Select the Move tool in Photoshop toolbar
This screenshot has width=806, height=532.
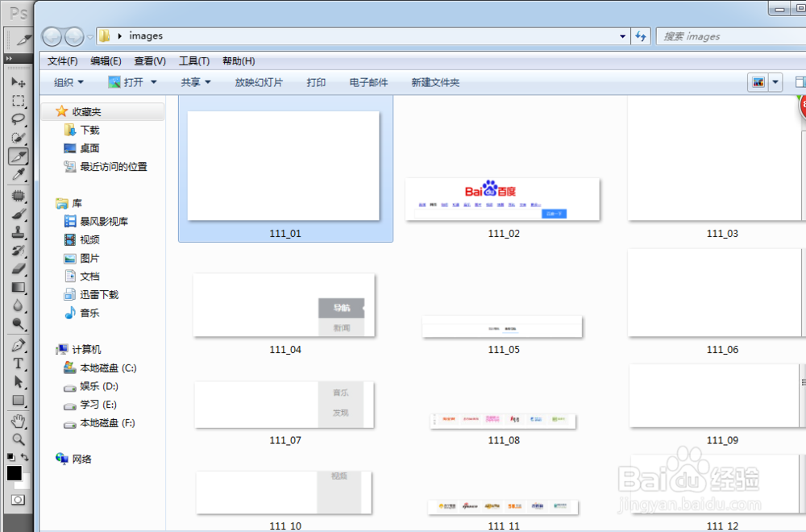pos(18,81)
